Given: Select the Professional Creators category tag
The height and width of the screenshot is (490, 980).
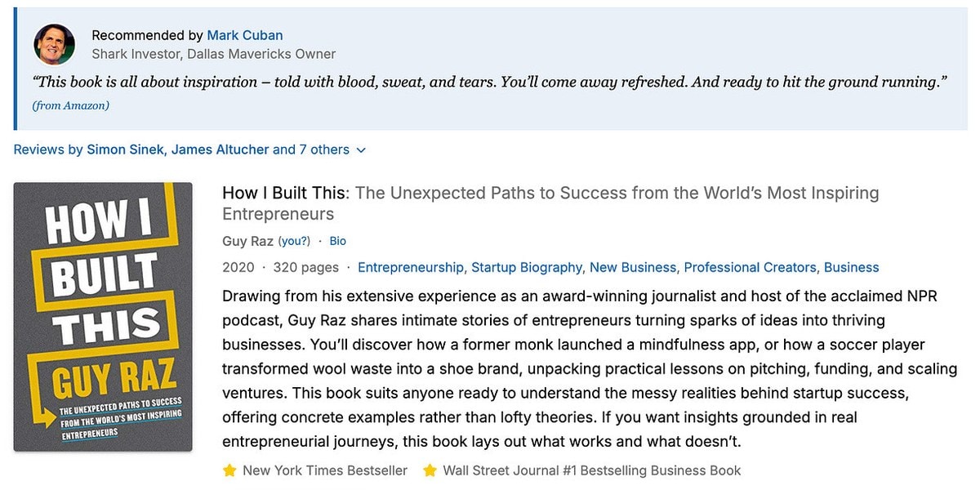Looking at the screenshot, I should (x=751, y=267).
